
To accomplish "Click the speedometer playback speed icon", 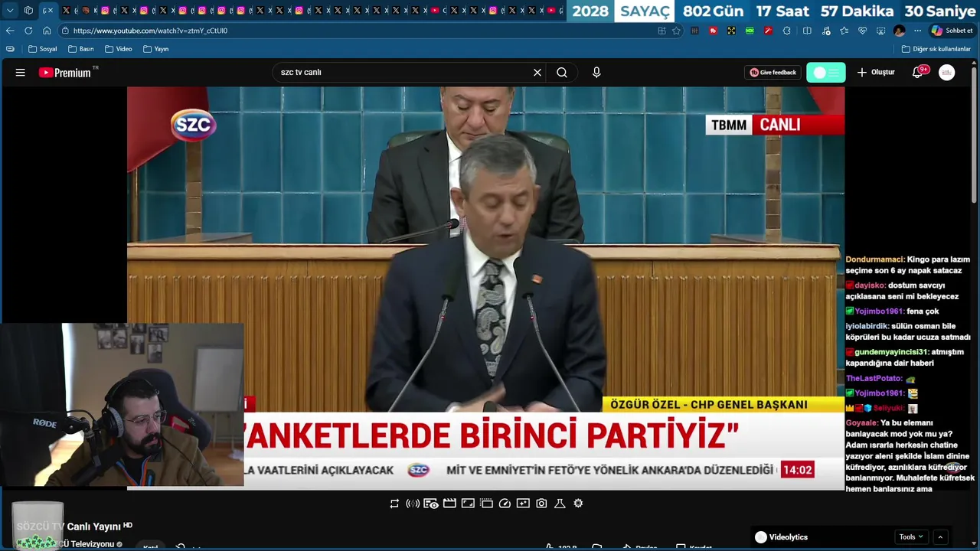I will coord(505,504).
